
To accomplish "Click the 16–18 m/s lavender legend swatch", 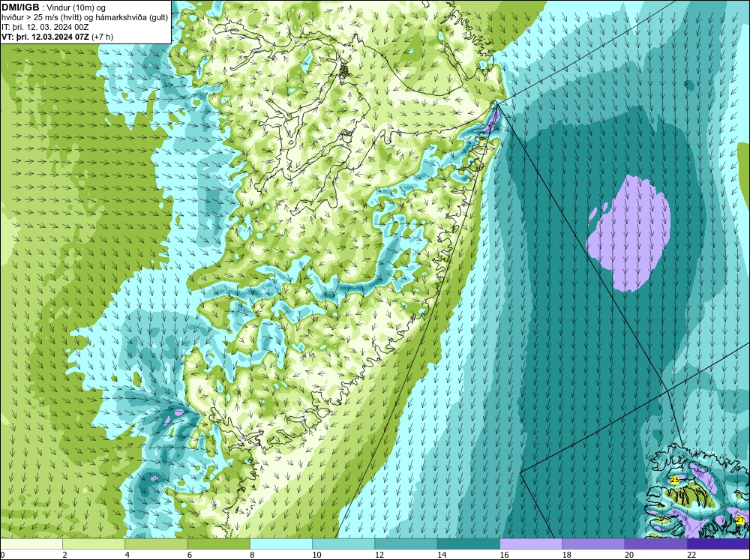I will point(531,544).
